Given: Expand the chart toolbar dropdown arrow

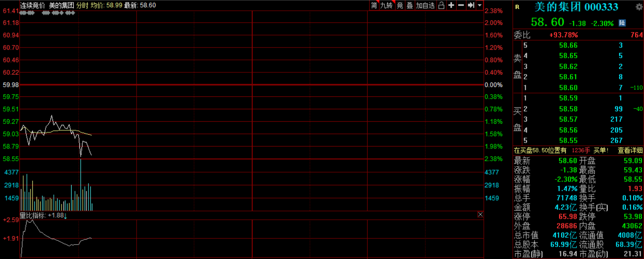Looking at the screenshot, I should [x=480, y=5].
